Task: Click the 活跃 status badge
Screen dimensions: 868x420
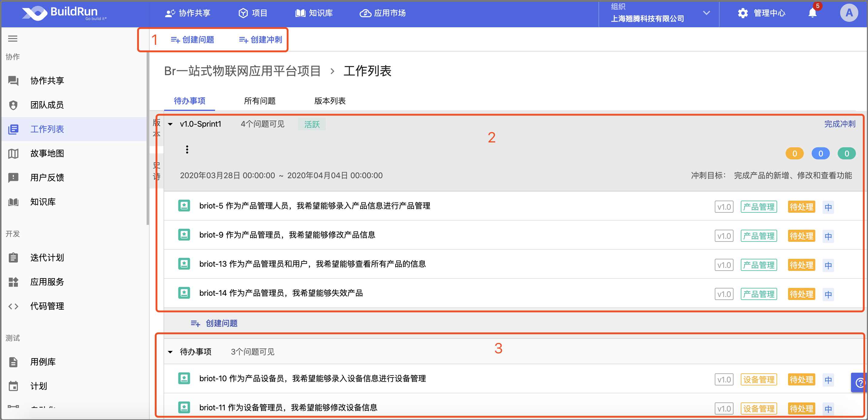Action: coord(311,124)
